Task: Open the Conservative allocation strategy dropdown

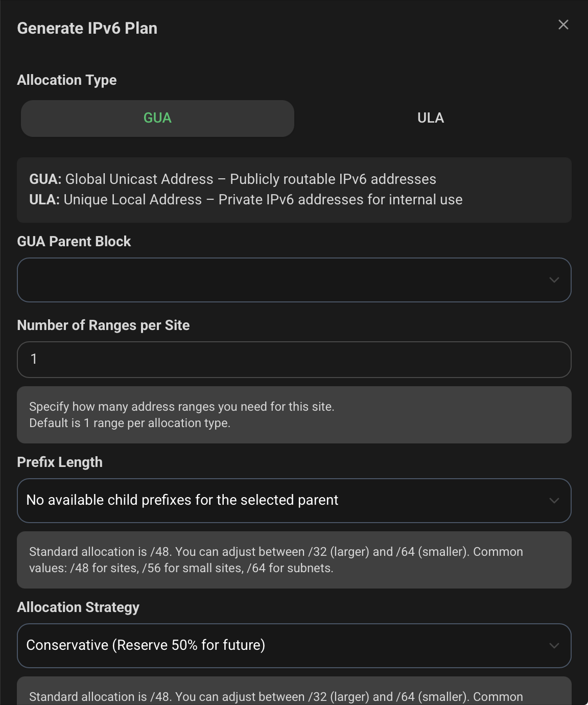Action: pos(294,646)
